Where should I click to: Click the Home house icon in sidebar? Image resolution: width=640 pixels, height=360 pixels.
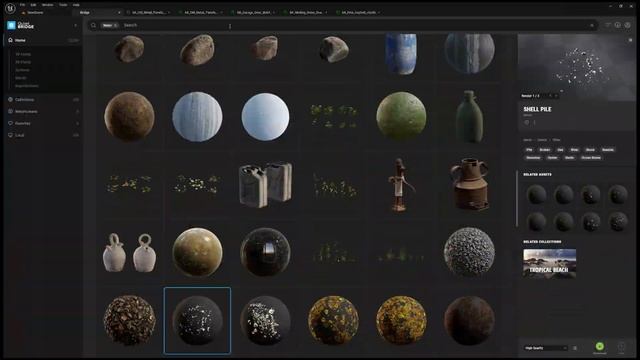[x=10, y=40]
